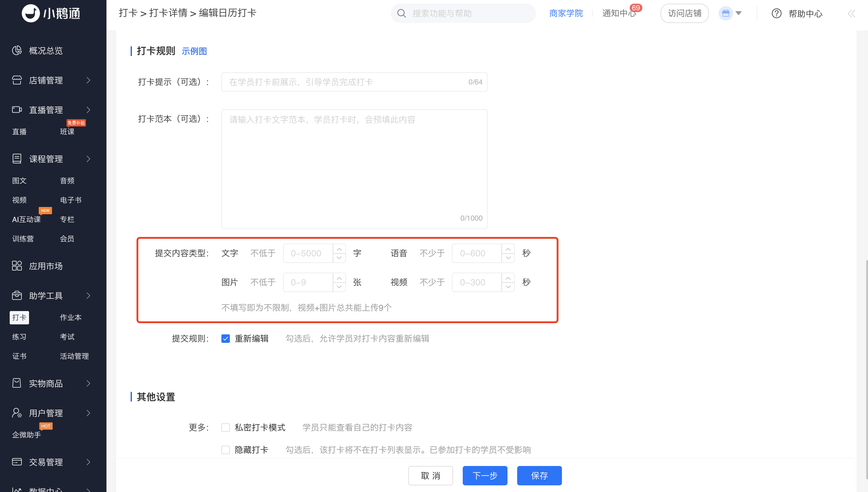
Task: Open 商家学院 link
Action: [566, 13]
